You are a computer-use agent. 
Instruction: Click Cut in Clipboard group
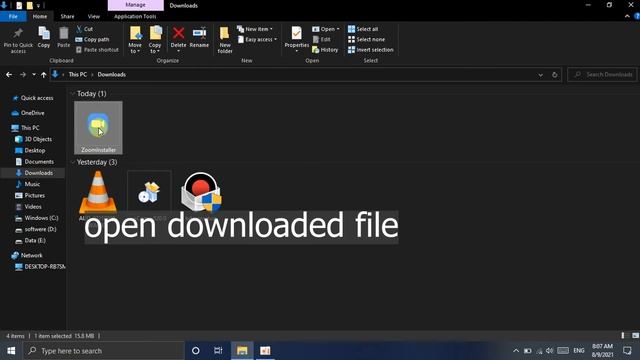(x=84, y=29)
